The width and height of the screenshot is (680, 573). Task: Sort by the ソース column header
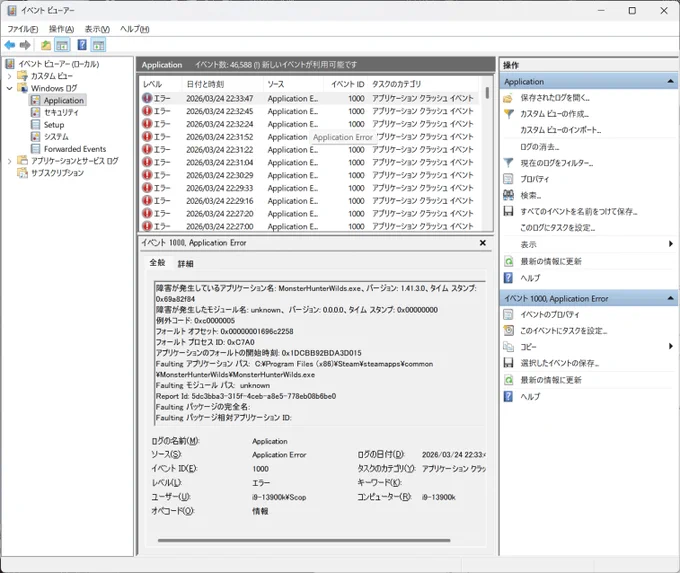coord(293,84)
